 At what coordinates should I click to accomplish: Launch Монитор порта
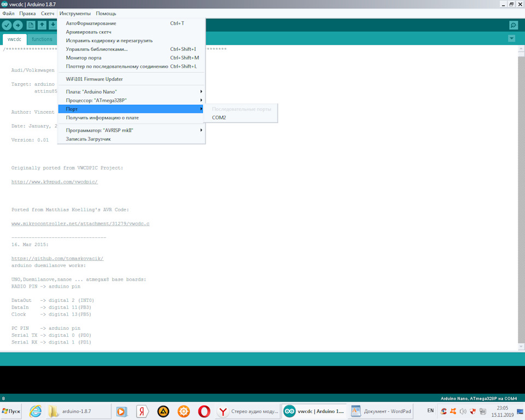click(x=131, y=57)
